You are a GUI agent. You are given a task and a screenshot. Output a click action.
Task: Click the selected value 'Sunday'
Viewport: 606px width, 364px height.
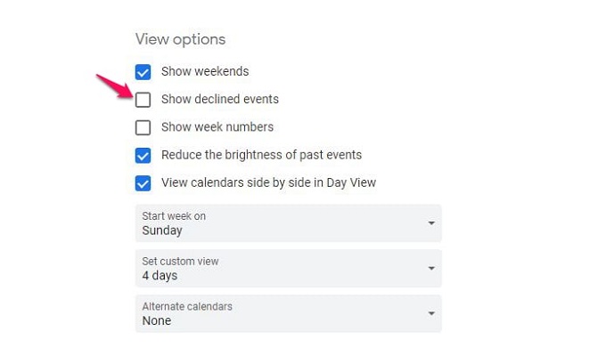point(162,231)
